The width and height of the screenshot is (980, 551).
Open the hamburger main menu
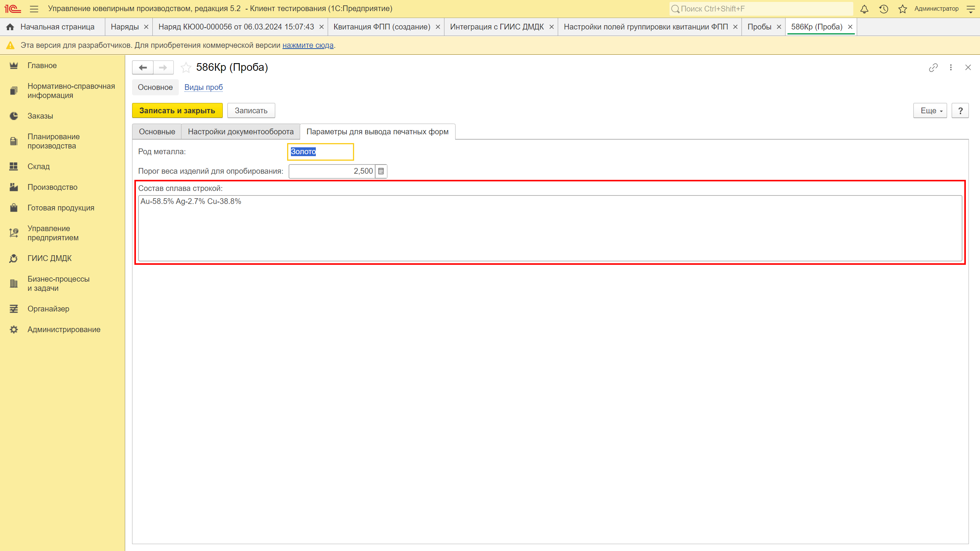tap(34, 8)
